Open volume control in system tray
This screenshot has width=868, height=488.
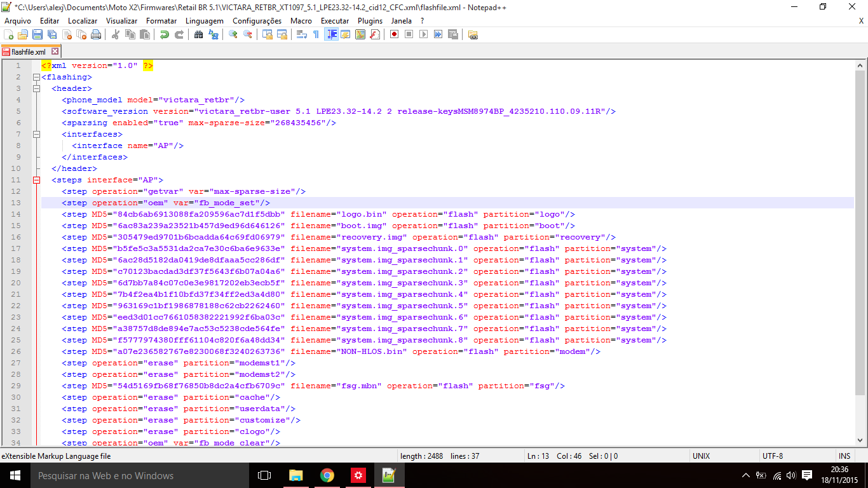tap(791, 475)
